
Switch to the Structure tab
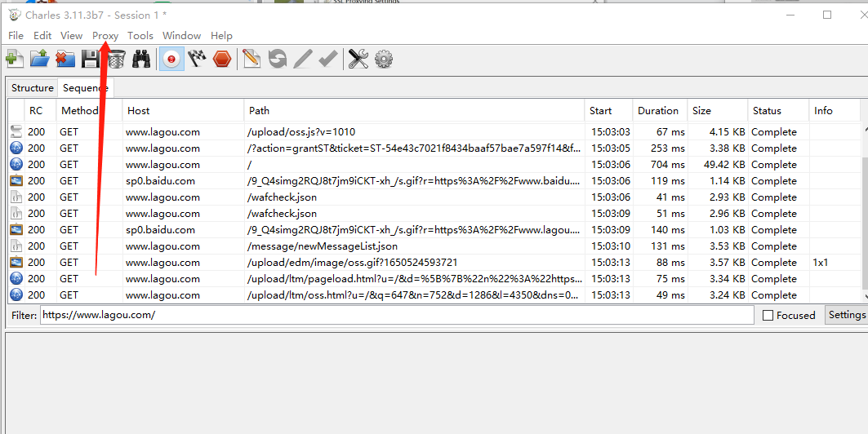[33, 88]
